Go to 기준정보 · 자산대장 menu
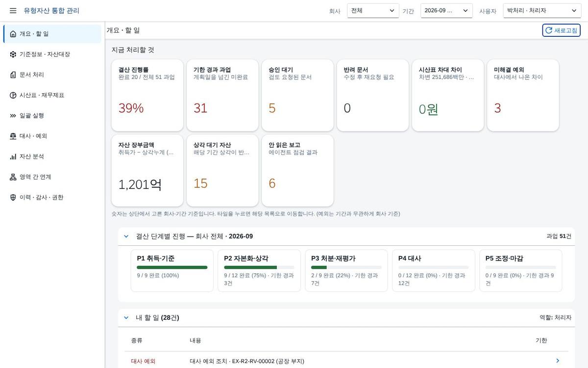The image size is (588, 368). [x=52, y=54]
